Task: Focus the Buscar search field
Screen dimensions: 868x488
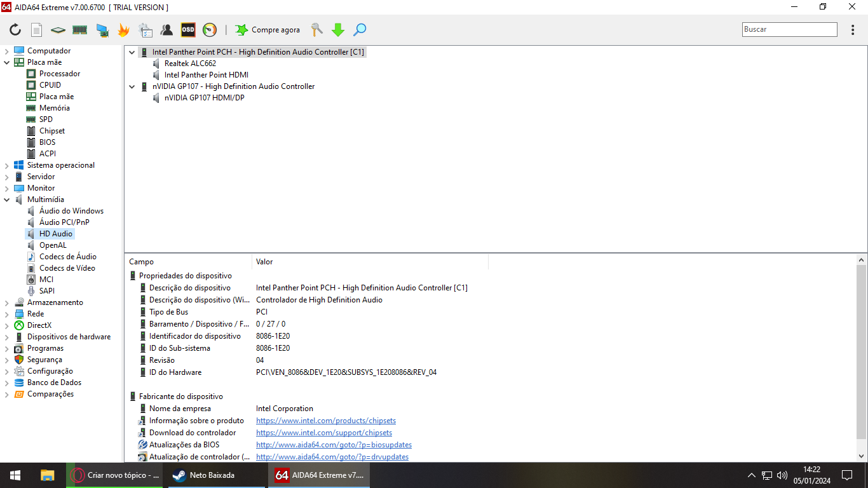Action: pos(790,29)
